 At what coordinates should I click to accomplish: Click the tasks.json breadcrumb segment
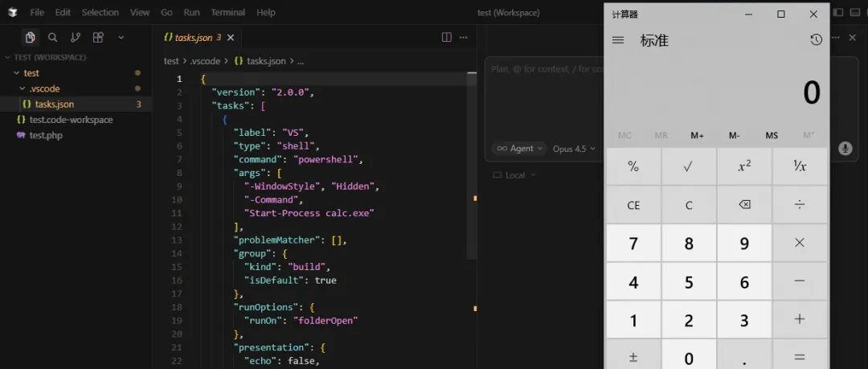tap(260, 61)
